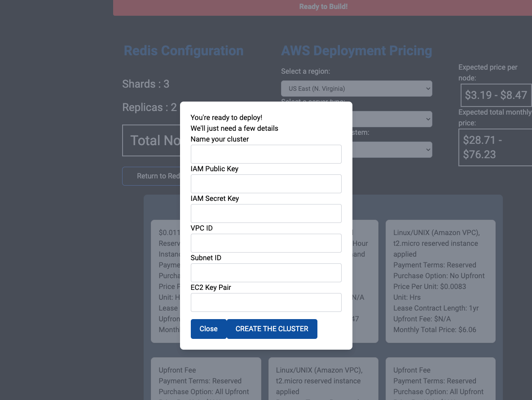532x400 pixels.
Task: Click the Monthly Total Price: $6.06 line
Action: pyautogui.click(x=435, y=330)
